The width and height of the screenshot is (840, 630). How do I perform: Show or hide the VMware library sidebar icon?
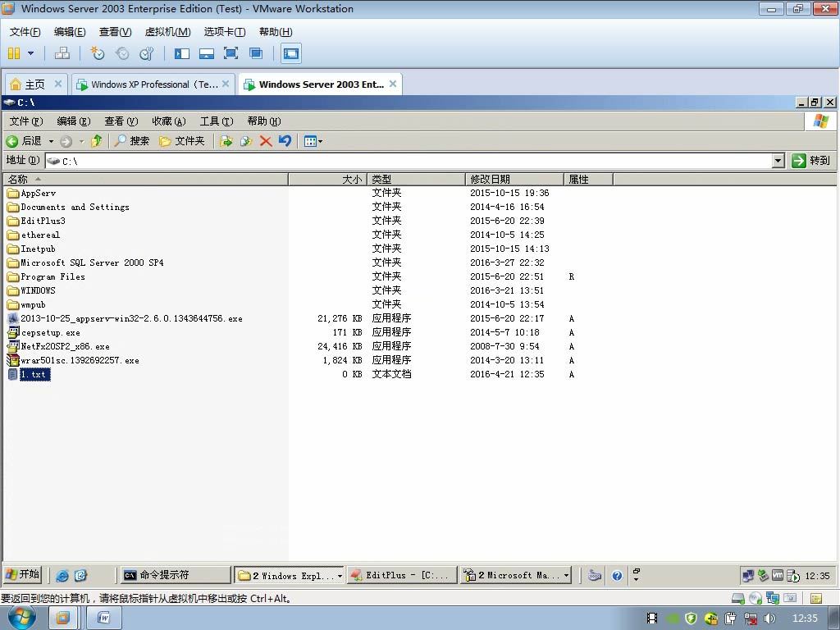click(182, 53)
